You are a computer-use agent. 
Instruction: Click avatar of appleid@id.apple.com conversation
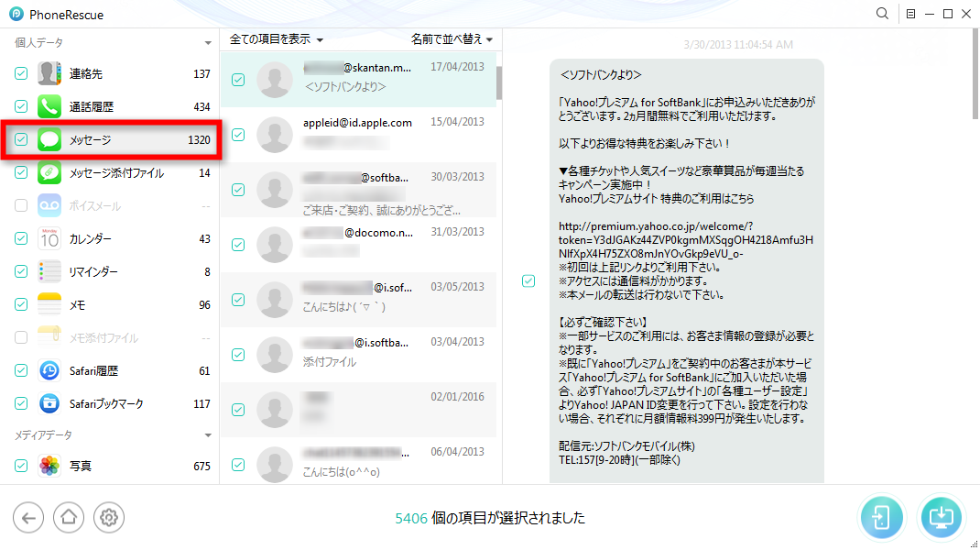[x=275, y=135]
